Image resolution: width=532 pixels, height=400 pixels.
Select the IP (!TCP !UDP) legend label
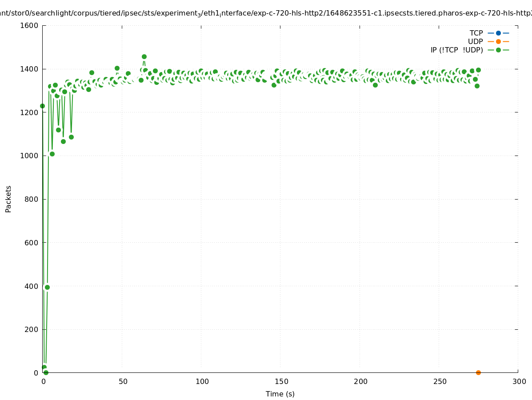coord(456,50)
